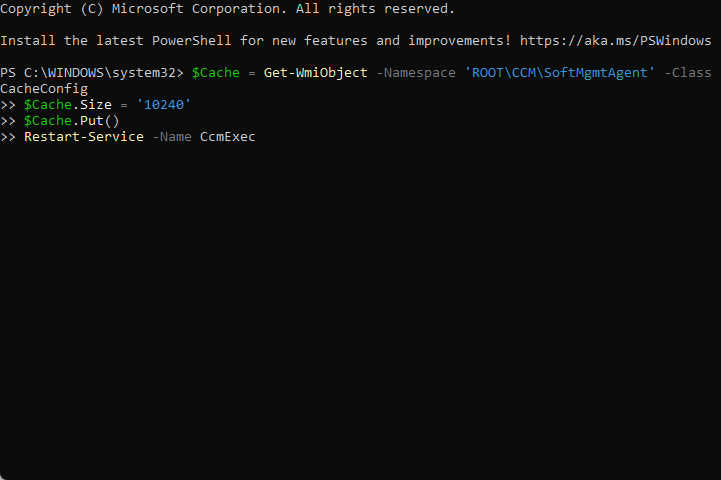The width and height of the screenshot is (721, 480).
Task: Click the $Cache.Put() method call
Action: point(72,121)
